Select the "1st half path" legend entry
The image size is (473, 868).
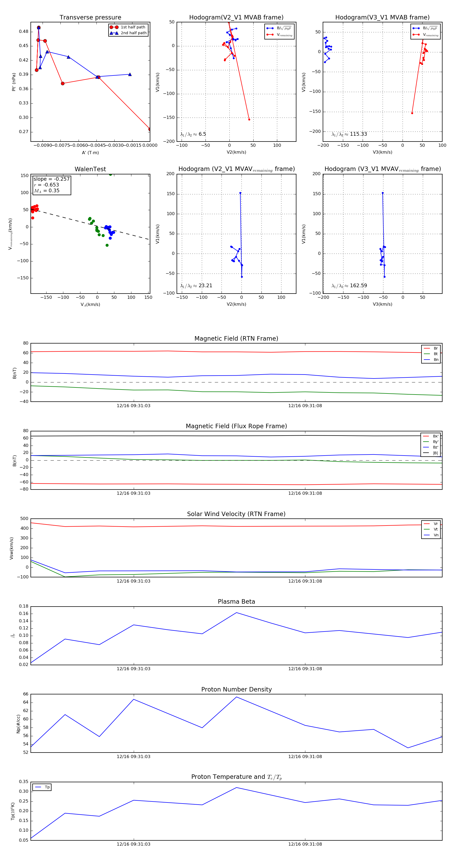click(128, 27)
